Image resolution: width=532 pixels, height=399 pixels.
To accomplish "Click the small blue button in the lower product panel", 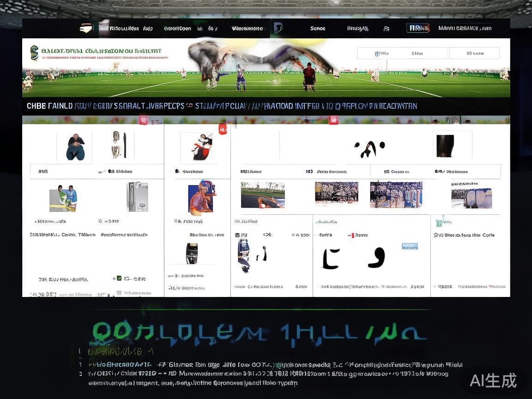I will [410, 246].
